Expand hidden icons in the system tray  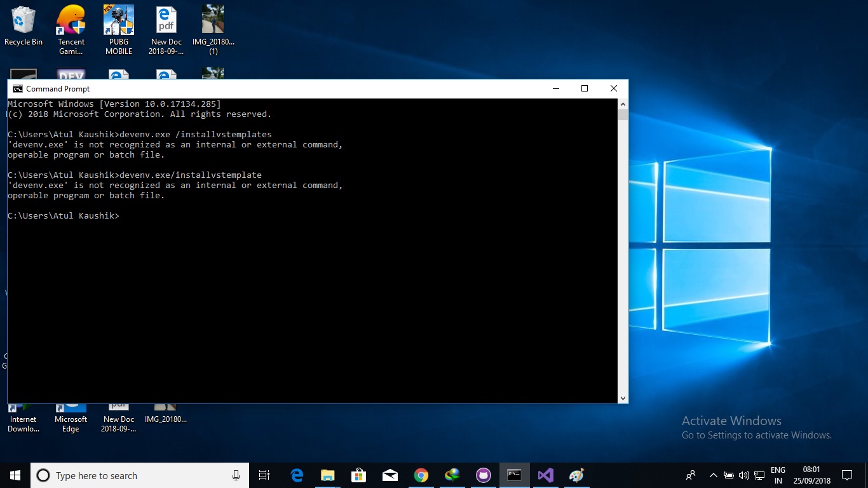(713, 475)
